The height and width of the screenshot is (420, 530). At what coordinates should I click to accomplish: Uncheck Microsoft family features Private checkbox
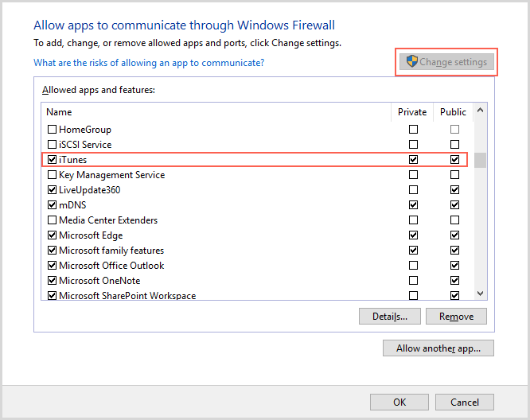[413, 251]
